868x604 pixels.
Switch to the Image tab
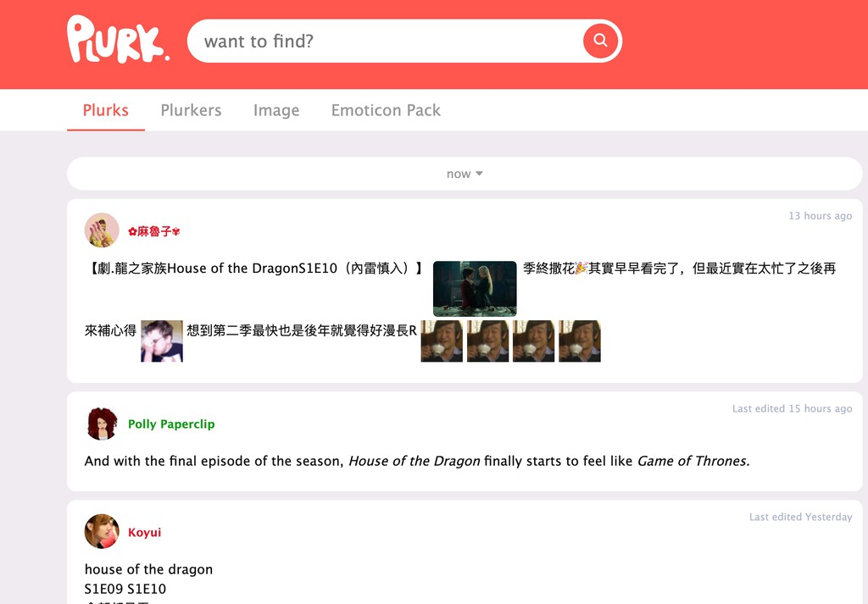tap(276, 110)
